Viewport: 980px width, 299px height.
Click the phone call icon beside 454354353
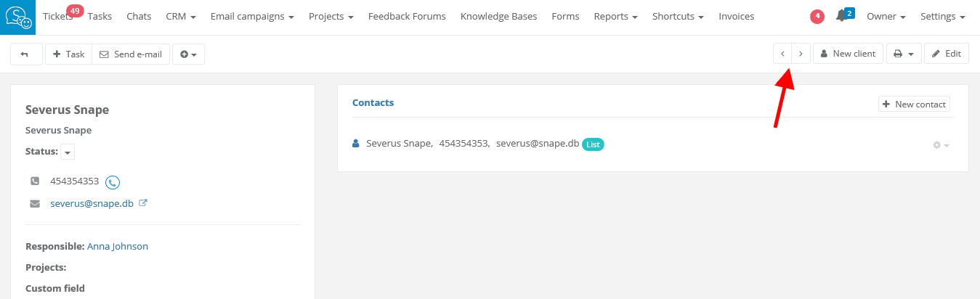click(x=113, y=181)
